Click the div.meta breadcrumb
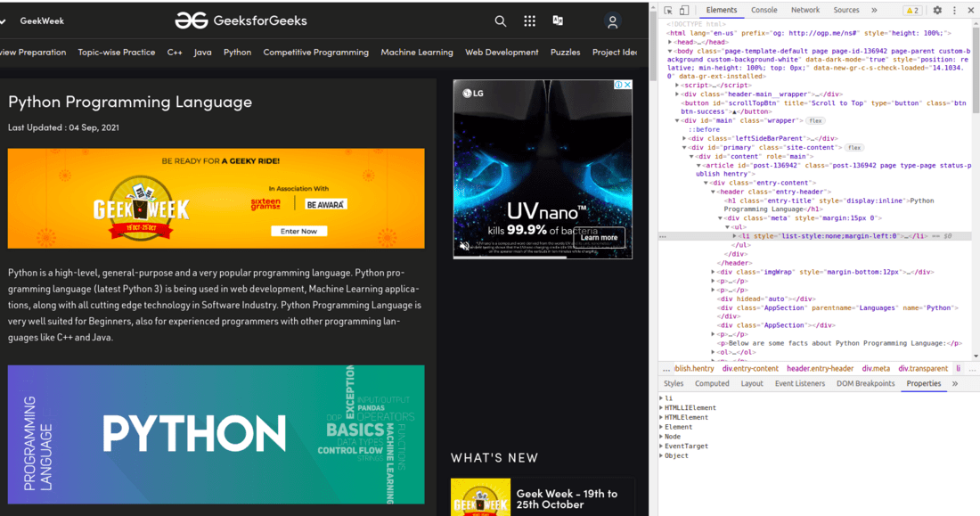Image resolution: width=980 pixels, height=516 pixels. coord(876,368)
